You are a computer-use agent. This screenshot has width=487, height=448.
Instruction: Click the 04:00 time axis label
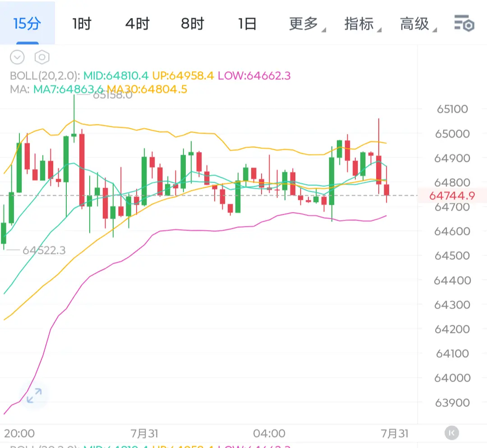tap(269, 433)
